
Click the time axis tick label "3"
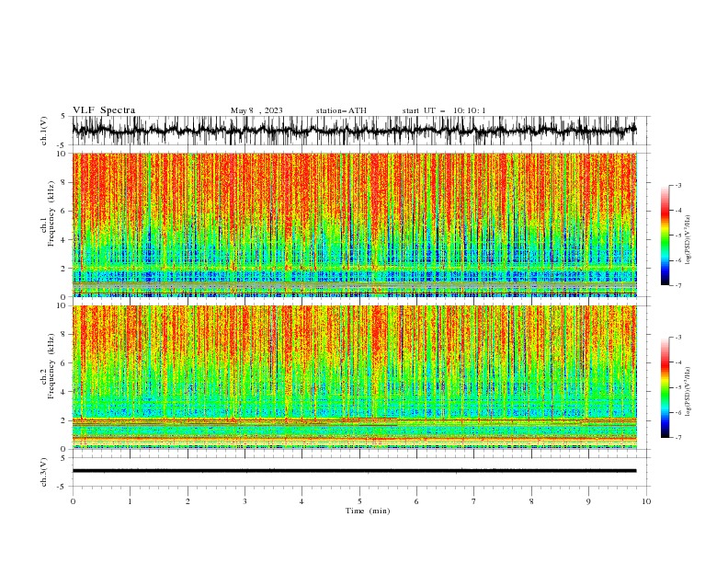[245, 501]
